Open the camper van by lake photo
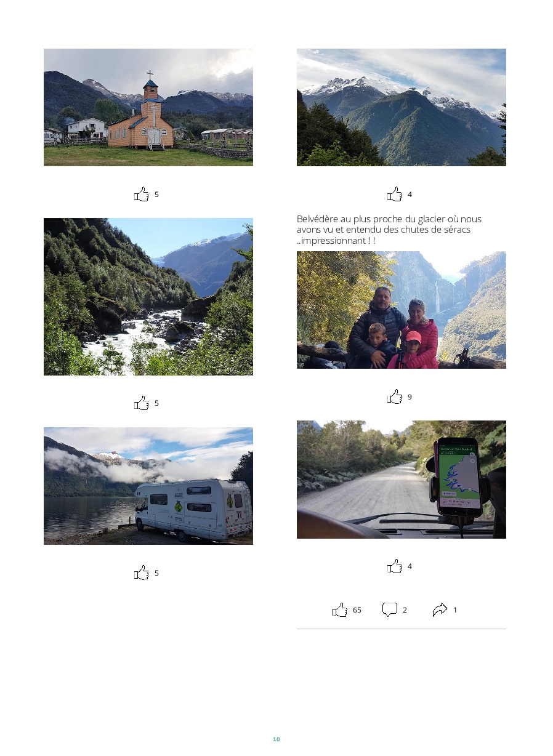The height and width of the screenshot is (756, 553). coord(148,486)
